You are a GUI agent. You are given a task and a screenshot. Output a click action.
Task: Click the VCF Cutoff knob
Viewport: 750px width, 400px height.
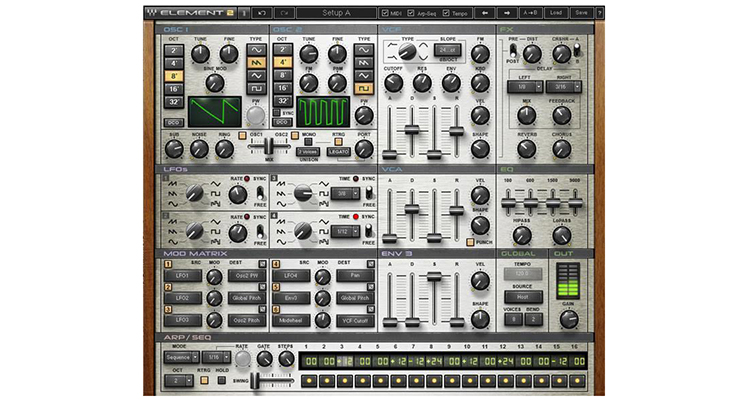tap(393, 83)
